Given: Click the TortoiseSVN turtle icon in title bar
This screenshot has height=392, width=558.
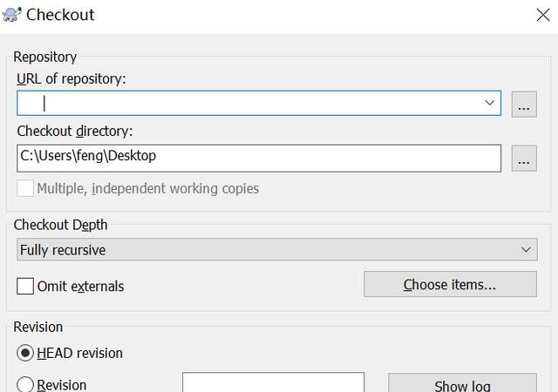Looking at the screenshot, I should (x=12, y=15).
